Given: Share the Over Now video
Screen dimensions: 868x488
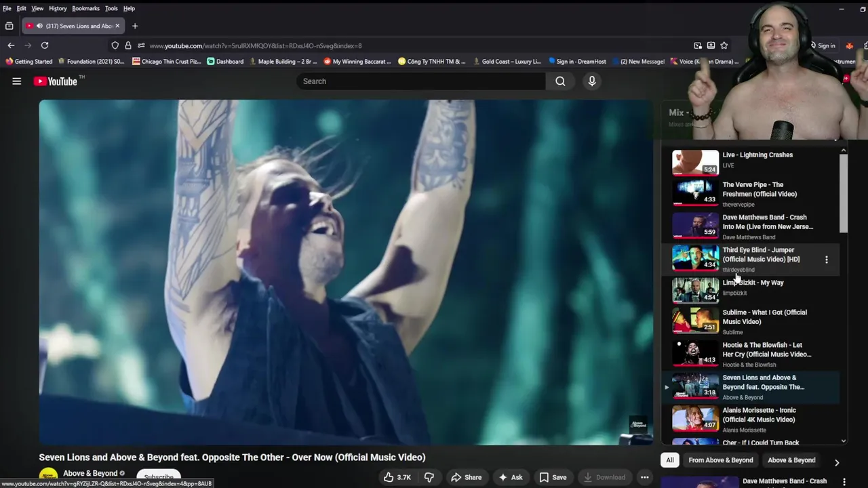Looking at the screenshot, I should 466,477.
